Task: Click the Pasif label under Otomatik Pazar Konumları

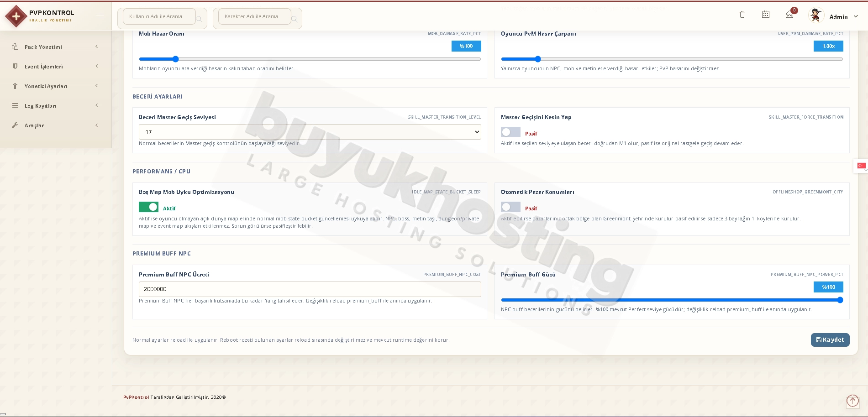Action: click(531, 208)
